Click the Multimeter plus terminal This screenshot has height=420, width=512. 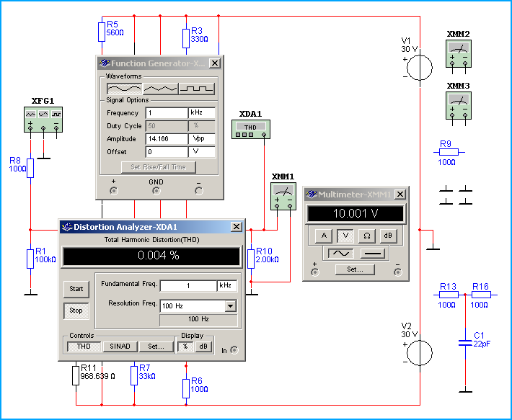coord(315,272)
